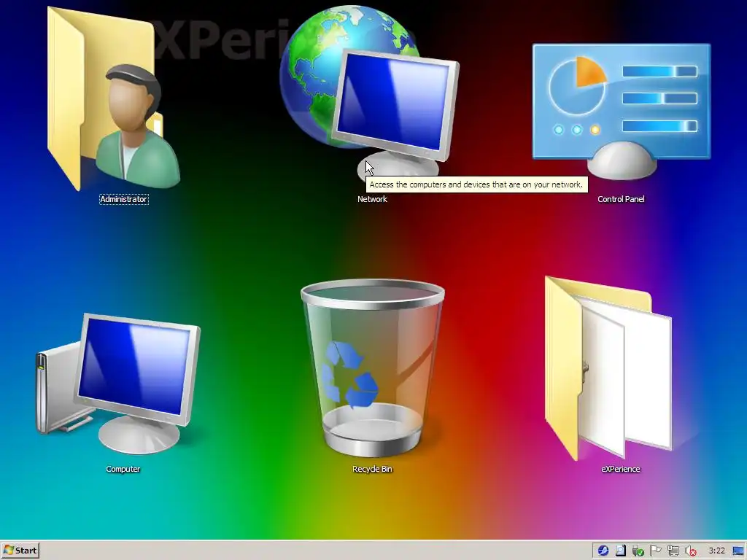Click the Recycle Bin icon label
This screenshot has height=560, width=747.
click(372, 469)
